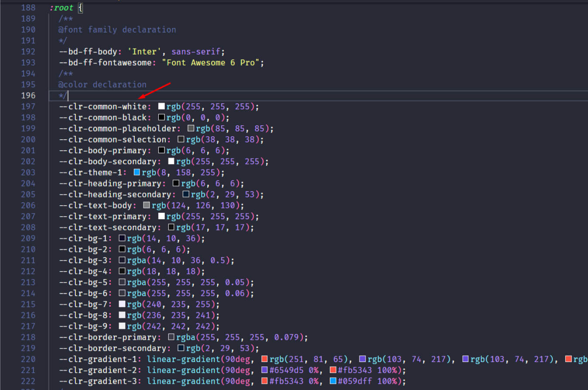The width and height of the screenshot is (588, 390).
Task: Click the --clr-heading-secondary color swatch
Action: pos(186,194)
